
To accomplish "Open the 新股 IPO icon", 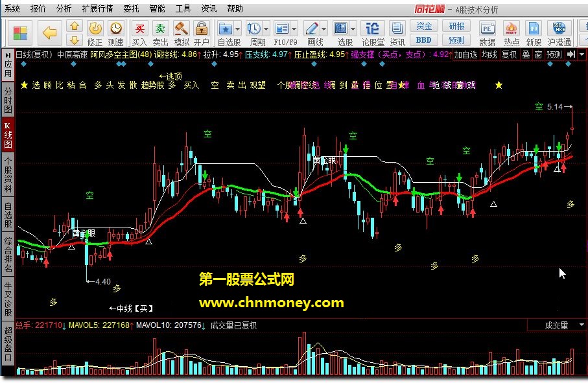I will point(534,33).
